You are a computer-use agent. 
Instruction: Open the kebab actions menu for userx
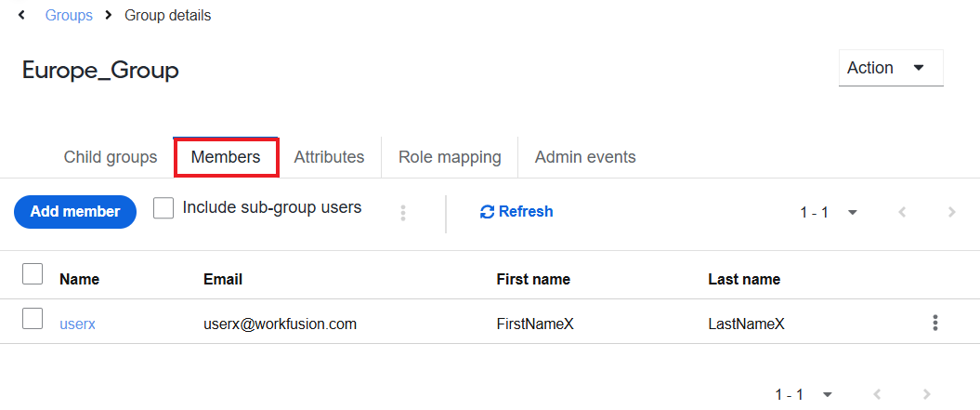click(x=935, y=323)
